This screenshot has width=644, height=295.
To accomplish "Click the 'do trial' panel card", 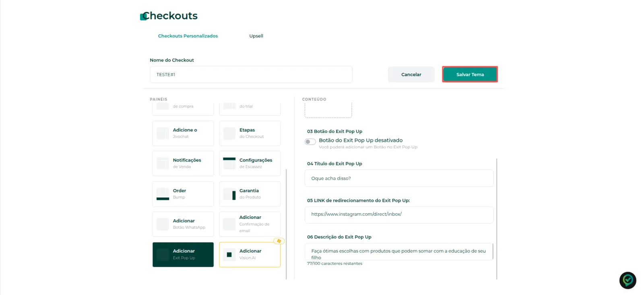I will [x=250, y=109].
